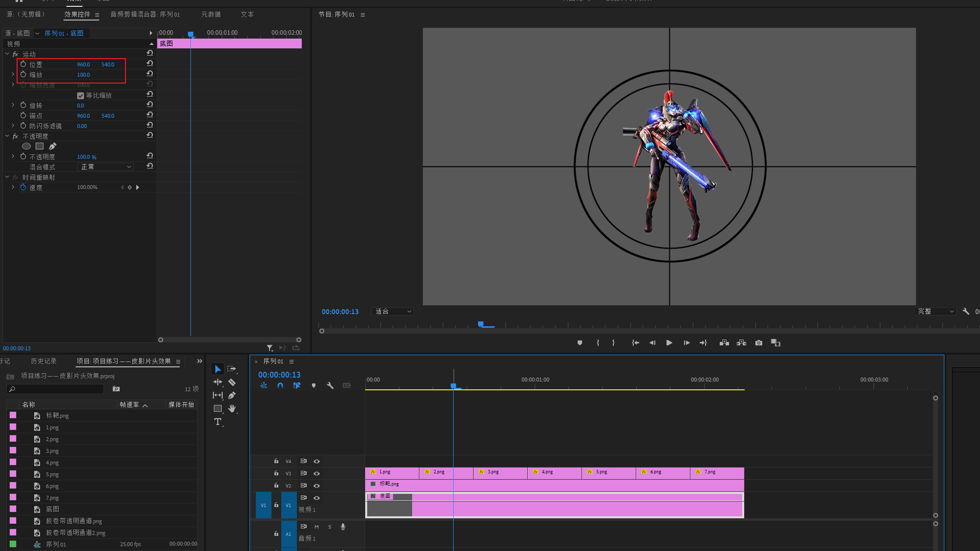The width and height of the screenshot is (980, 551).
Task: Select the Hand tool
Action: point(232,408)
